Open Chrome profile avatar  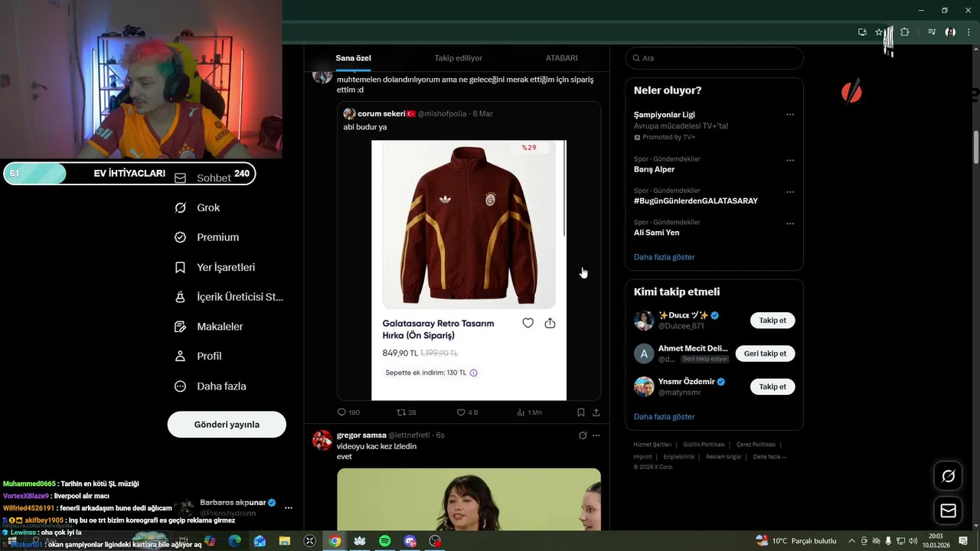tap(950, 32)
